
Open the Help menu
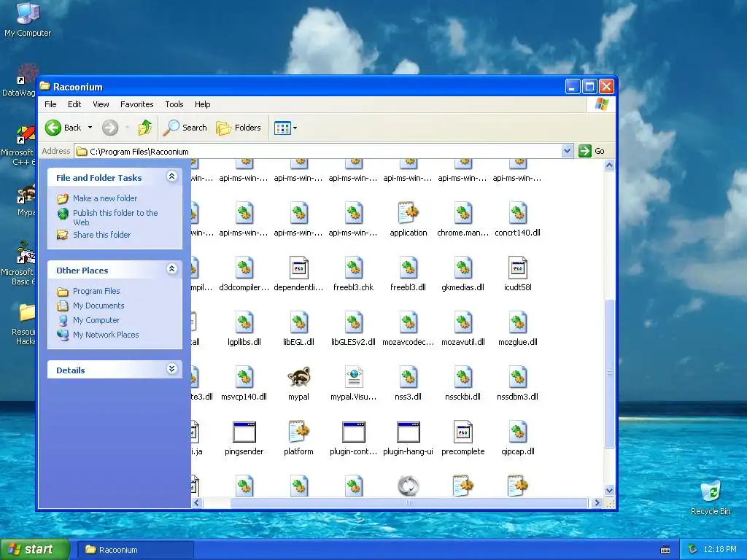(x=203, y=104)
